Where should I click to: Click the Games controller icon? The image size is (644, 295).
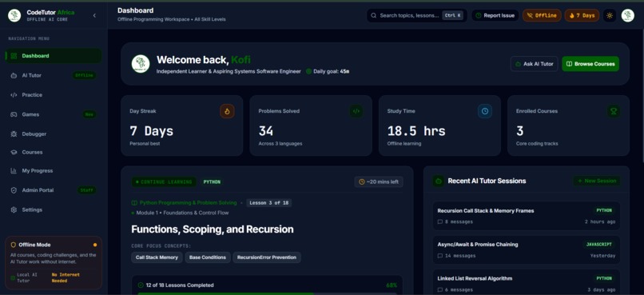coord(14,114)
